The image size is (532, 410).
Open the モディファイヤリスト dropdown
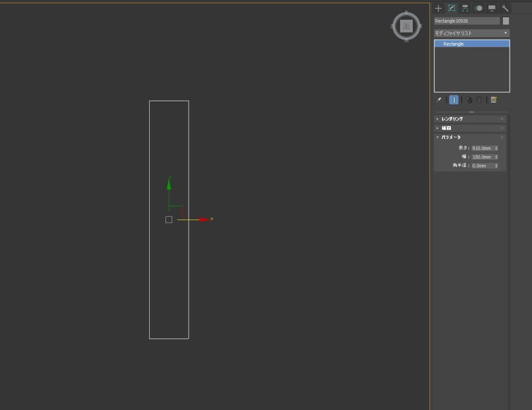(472, 33)
